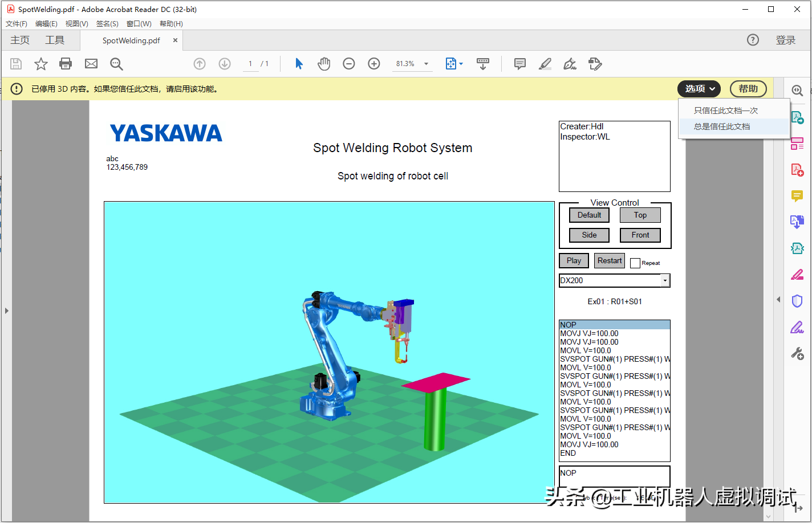The height and width of the screenshot is (523, 812).
Task: Close the SpotWelding.pdf tab
Action: [175, 40]
